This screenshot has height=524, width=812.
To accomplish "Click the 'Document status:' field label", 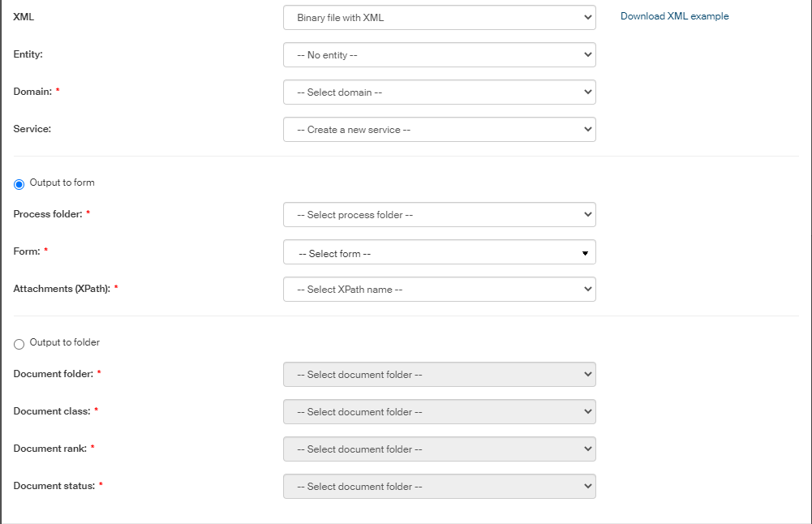I will coord(54,486).
